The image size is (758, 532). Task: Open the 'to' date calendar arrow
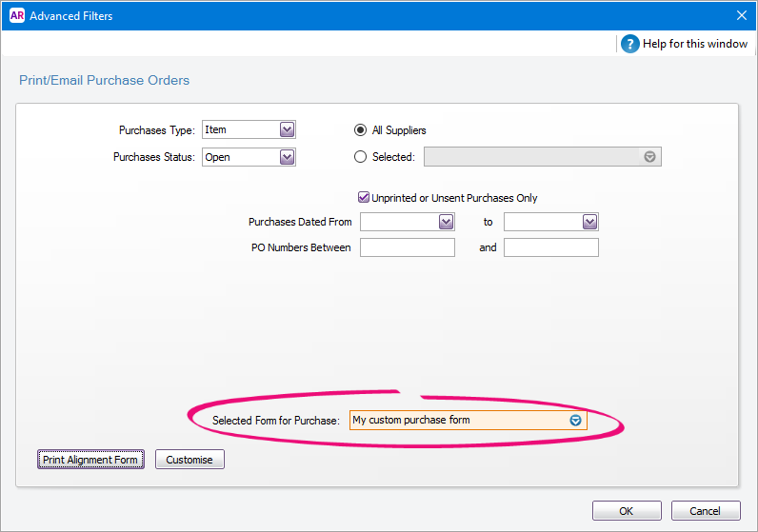589,222
